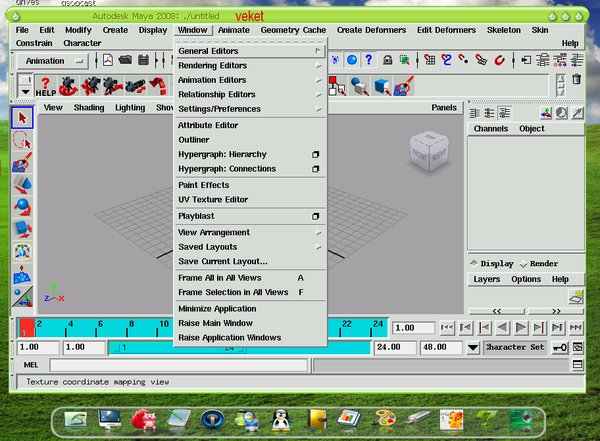600x441 pixels.
Task: Click the trash can shelf icon
Action: [575, 80]
